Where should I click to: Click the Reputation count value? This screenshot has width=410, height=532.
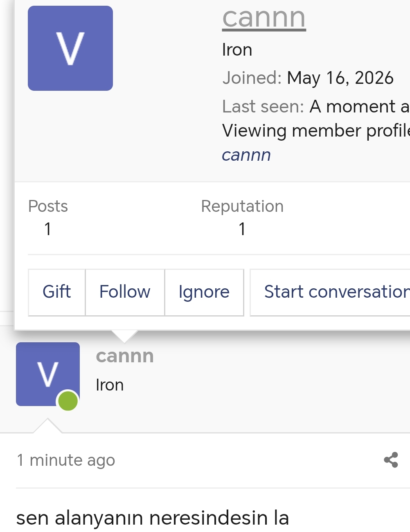pos(242,229)
